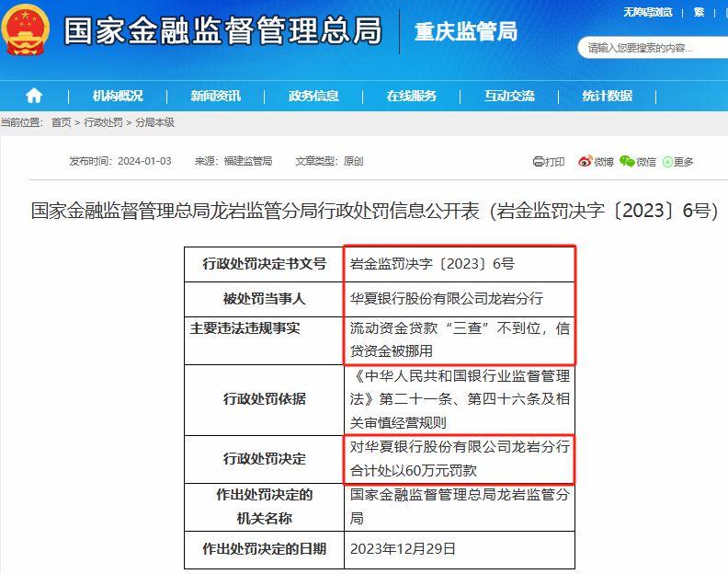
Task: Click cell about 流动资金贷款“三查”不到位
Action: [460, 340]
